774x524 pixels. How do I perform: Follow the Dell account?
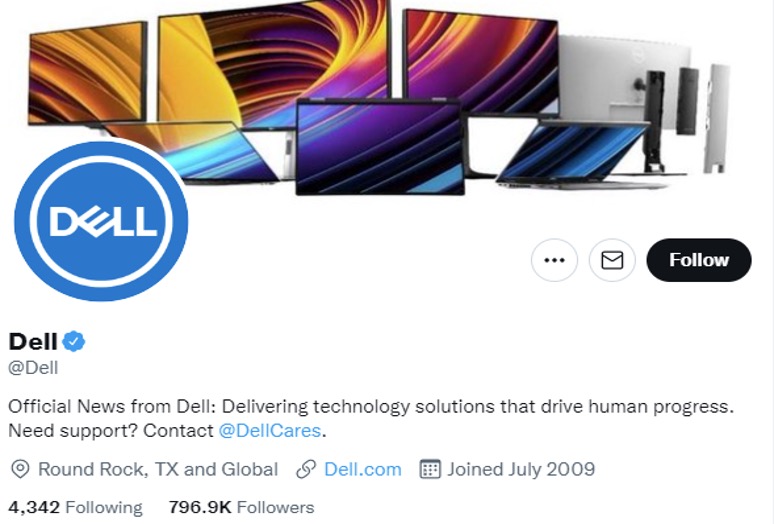pos(699,260)
